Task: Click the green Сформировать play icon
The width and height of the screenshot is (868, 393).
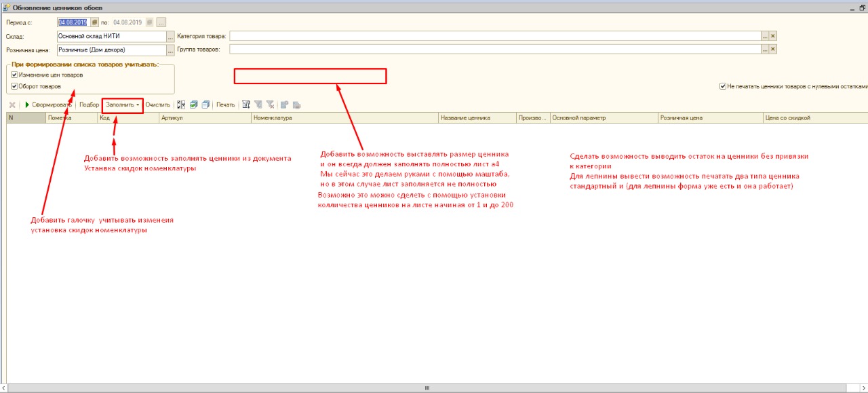Action: pos(27,105)
